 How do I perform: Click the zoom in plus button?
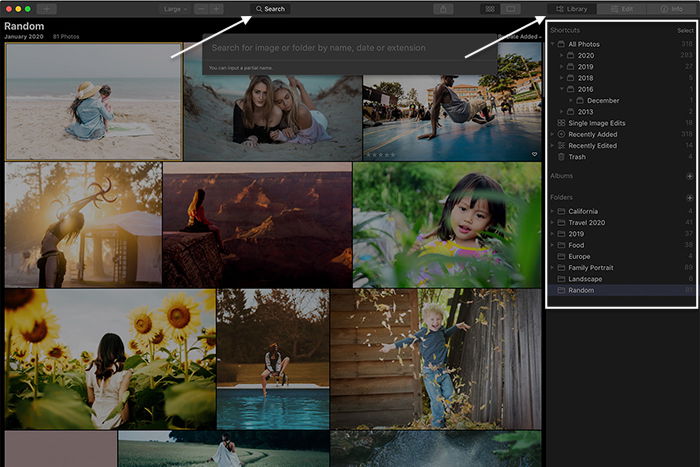[217, 9]
